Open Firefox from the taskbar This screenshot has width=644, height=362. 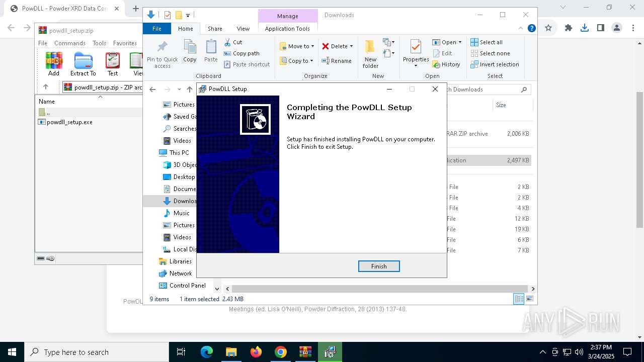point(256,352)
